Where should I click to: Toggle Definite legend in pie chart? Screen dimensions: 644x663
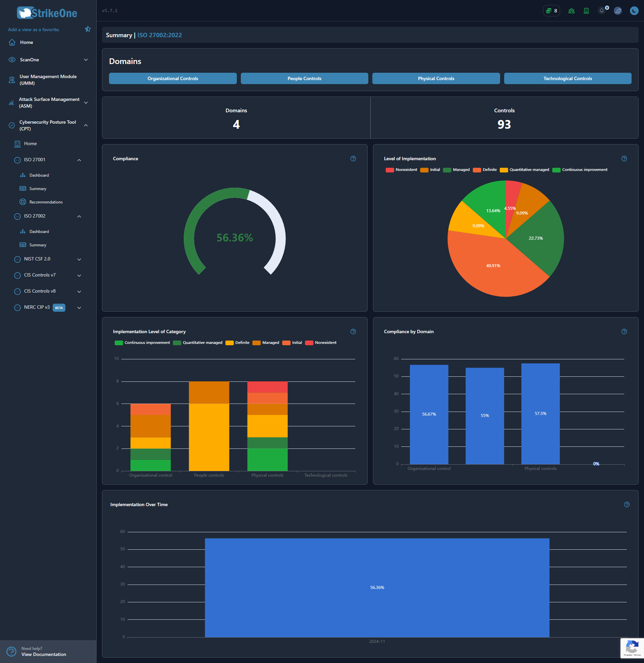tap(485, 170)
